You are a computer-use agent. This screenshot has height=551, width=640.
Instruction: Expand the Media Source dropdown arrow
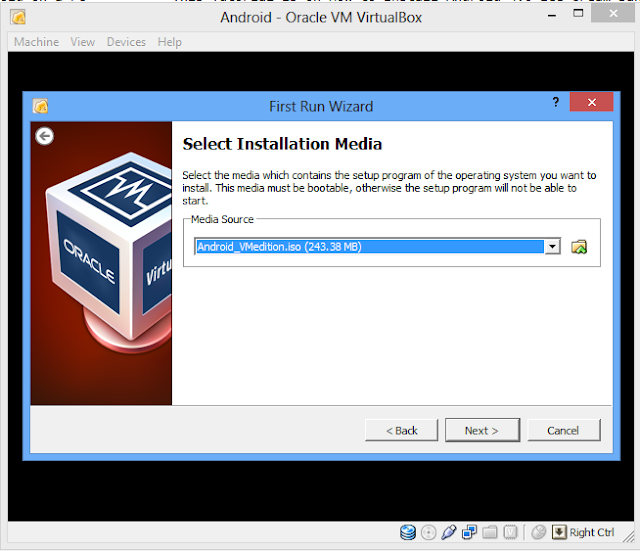(553, 247)
